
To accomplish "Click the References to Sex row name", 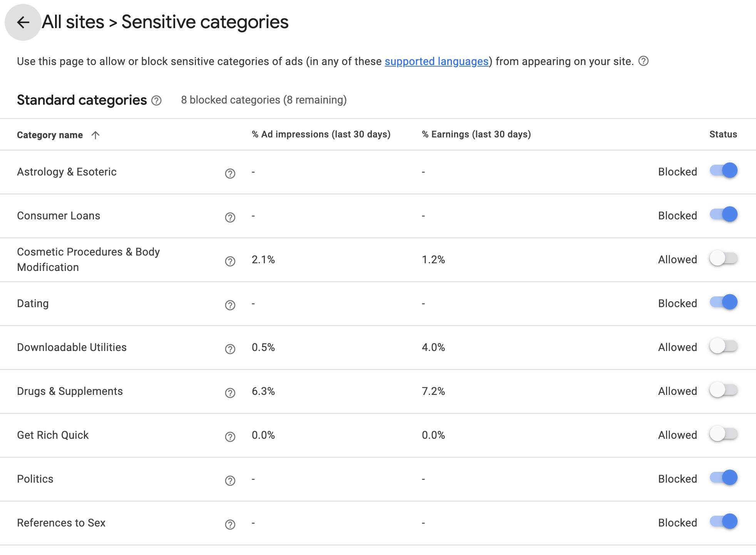I will (x=61, y=523).
